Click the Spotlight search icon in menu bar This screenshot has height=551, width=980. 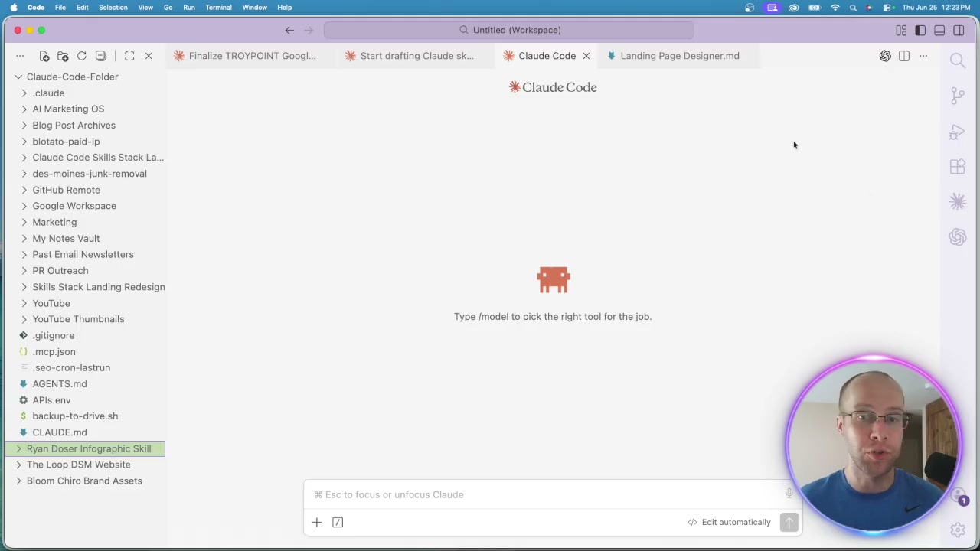click(x=853, y=8)
